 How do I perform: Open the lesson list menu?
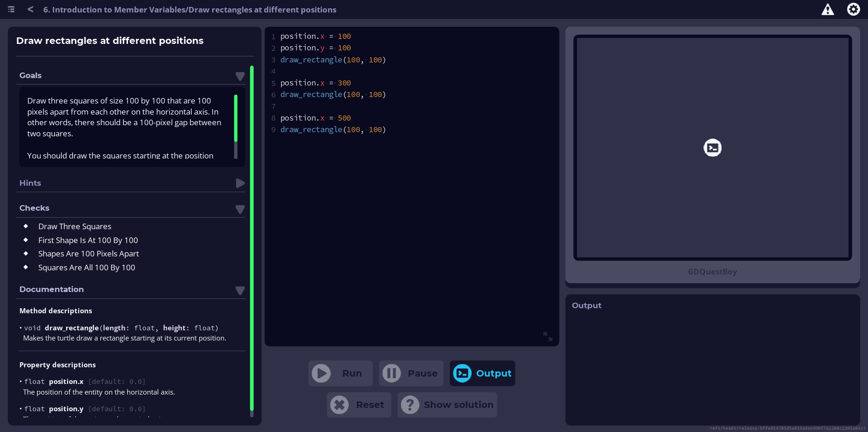[11, 9]
